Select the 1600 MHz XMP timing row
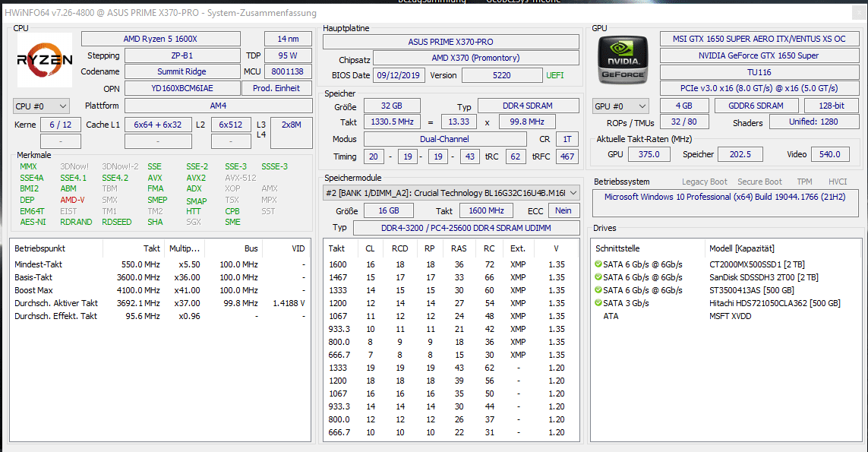868x452 pixels. tap(450, 264)
